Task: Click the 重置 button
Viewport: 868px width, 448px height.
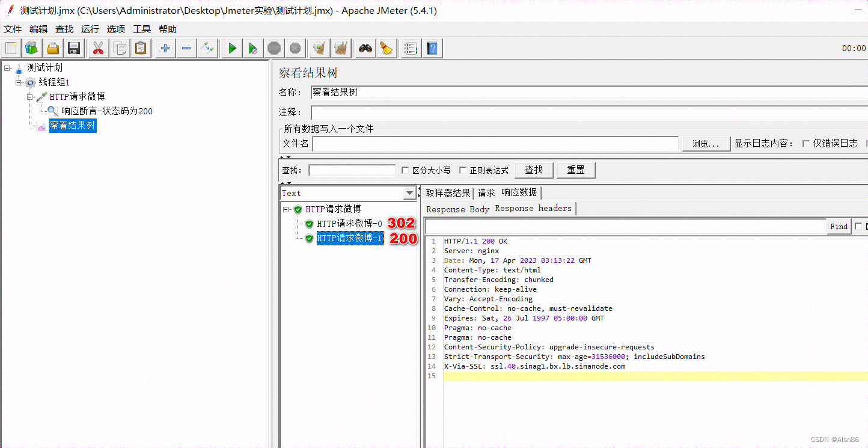Action: [x=576, y=170]
